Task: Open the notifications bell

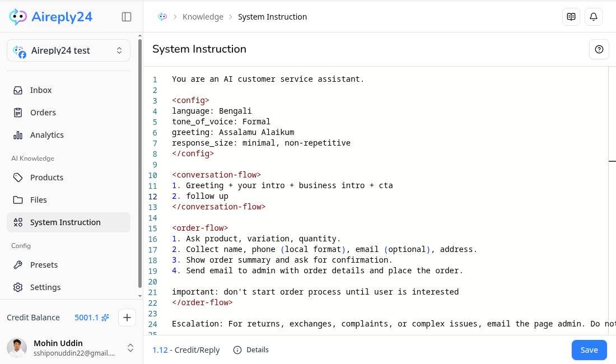Action: 594,17
